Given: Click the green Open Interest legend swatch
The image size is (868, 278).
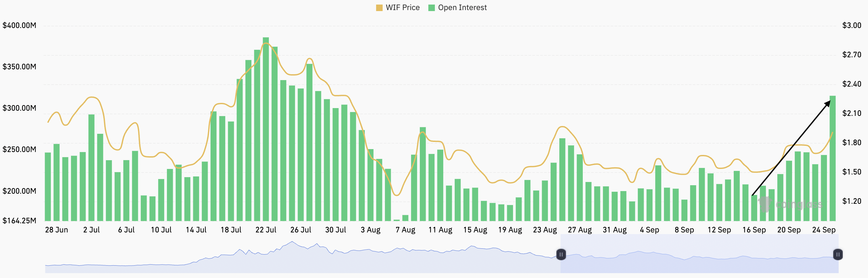Looking at the screenshot, I should (431, 8).
